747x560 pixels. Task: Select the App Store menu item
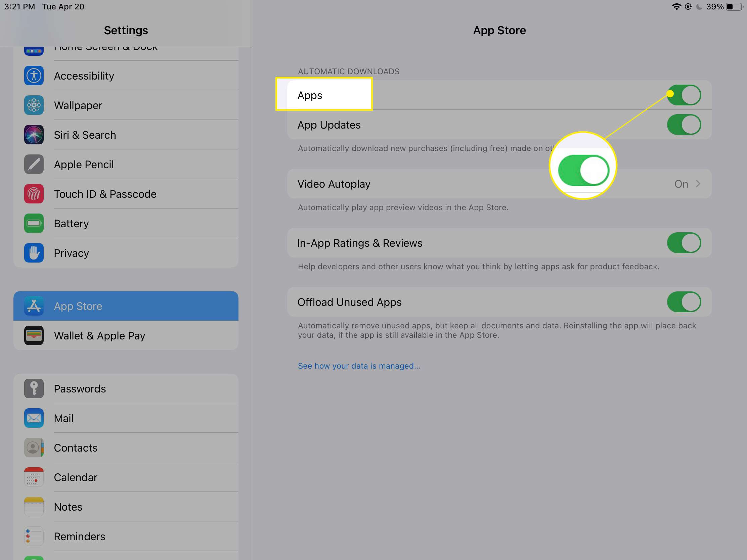tap(126, 306)
